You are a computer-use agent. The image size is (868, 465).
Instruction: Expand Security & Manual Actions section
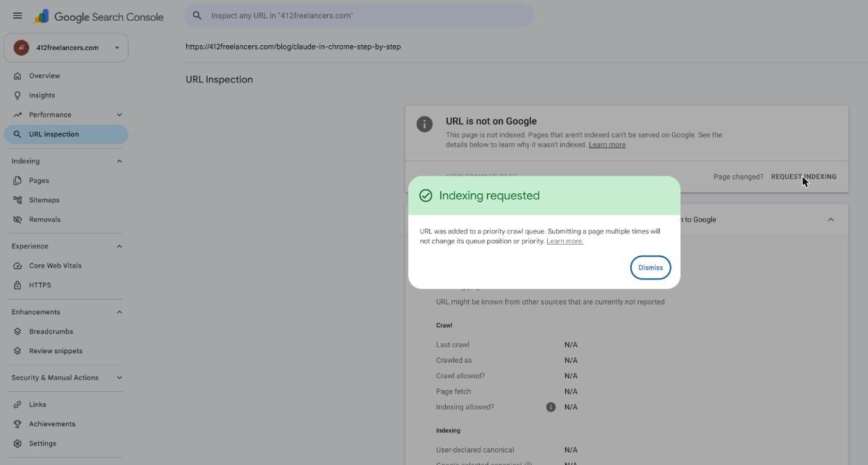pos(119,378)
